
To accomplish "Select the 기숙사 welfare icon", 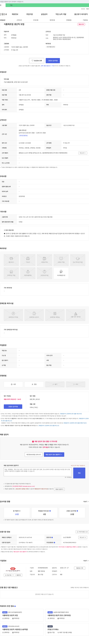I will [x=28, y=260].
